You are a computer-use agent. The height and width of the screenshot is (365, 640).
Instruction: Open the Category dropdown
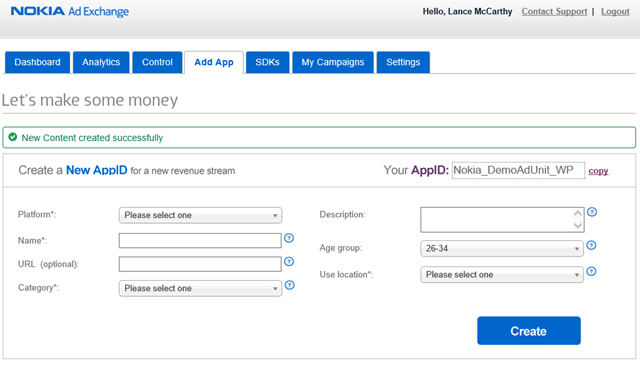pyautogui.click(x=200, y=288)
